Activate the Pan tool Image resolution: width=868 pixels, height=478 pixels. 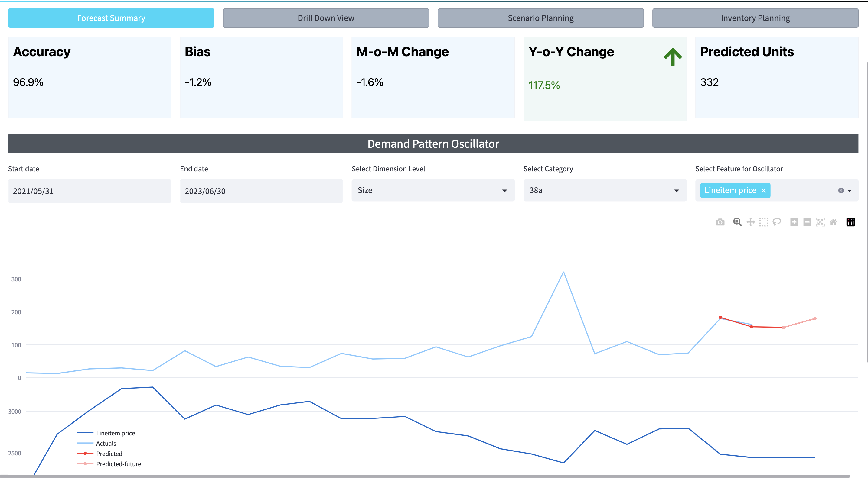(x=750, y=222)
